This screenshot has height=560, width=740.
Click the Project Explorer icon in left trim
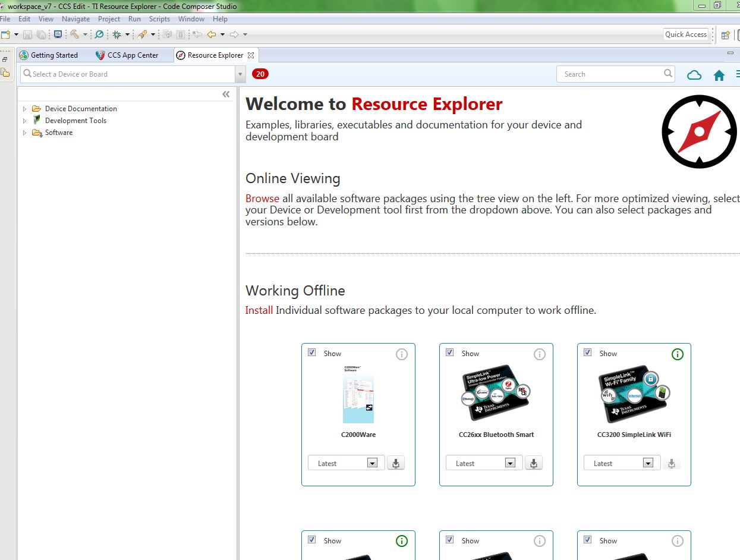coord(5,73)
